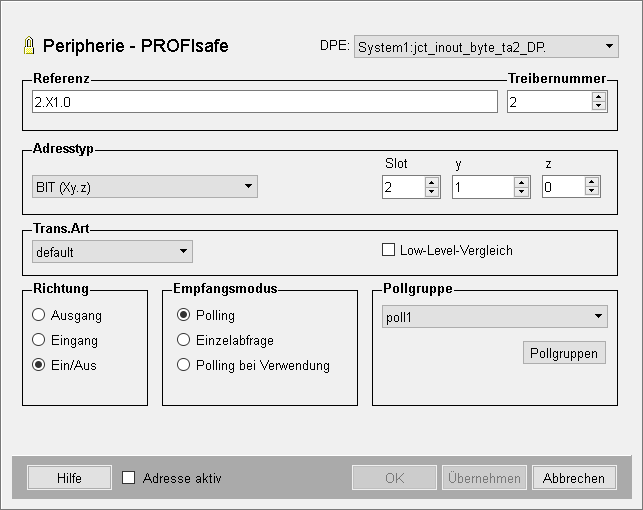Select the Polling receive mode
Image resolution: width=643 pixels, height=510 pixels.
point(183,315)
